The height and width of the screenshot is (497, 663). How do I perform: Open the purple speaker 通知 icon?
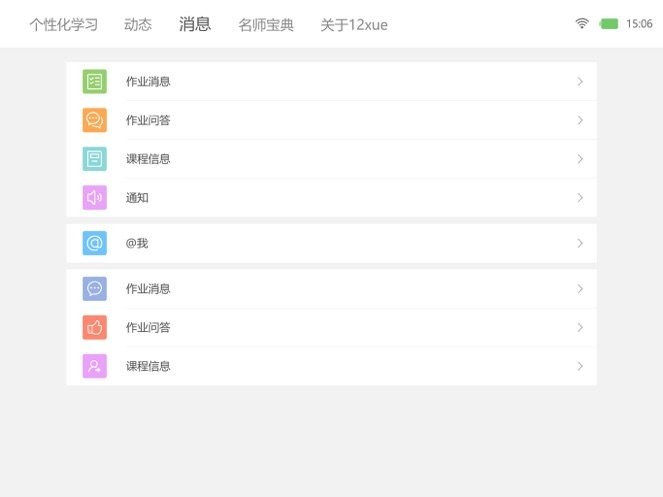(94, 198)
